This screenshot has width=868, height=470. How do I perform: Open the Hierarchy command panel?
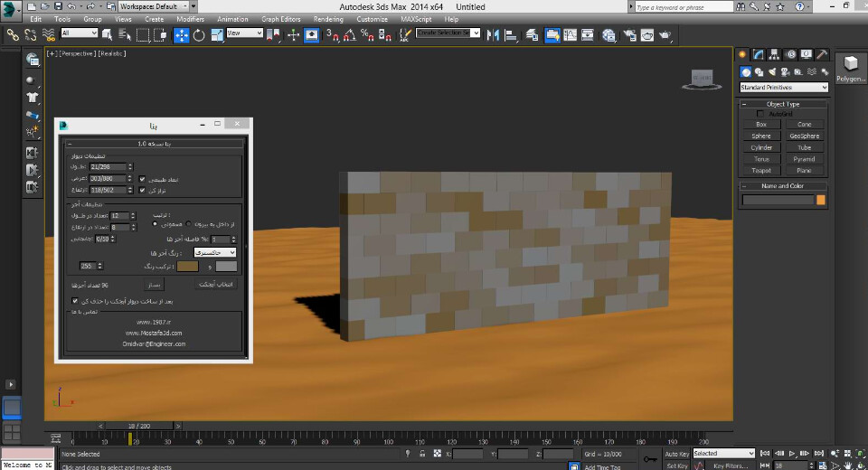pos(775,54)
